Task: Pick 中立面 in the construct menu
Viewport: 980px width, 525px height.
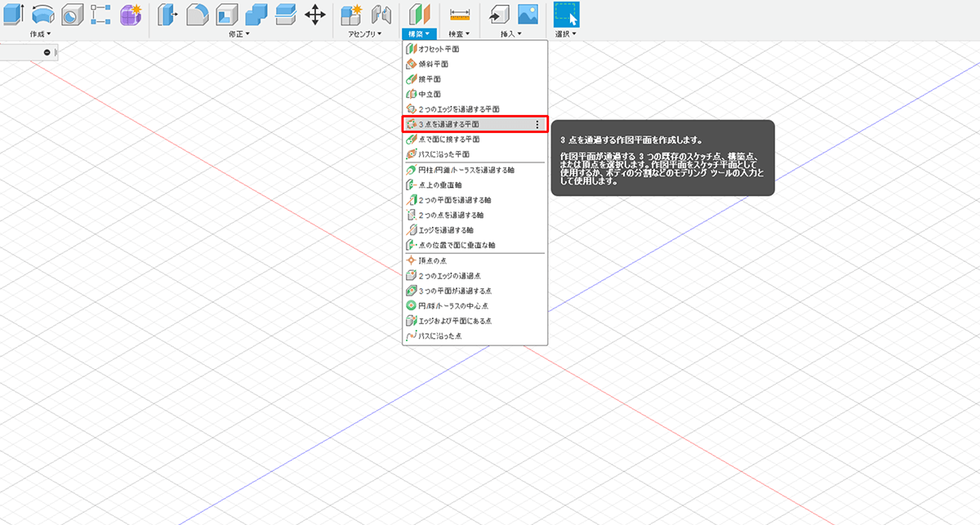Action: (430, 94)
